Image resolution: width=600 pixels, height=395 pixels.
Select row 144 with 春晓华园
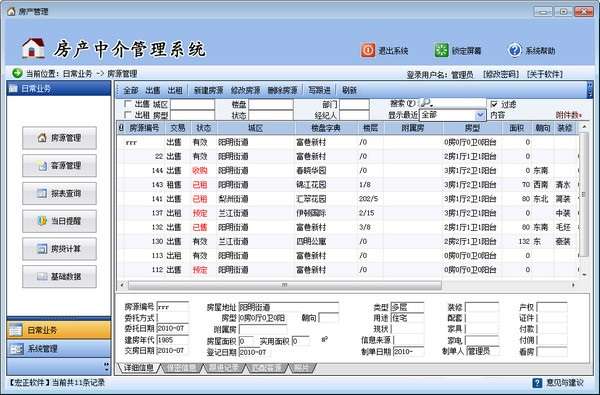click(x=348, y=170)
